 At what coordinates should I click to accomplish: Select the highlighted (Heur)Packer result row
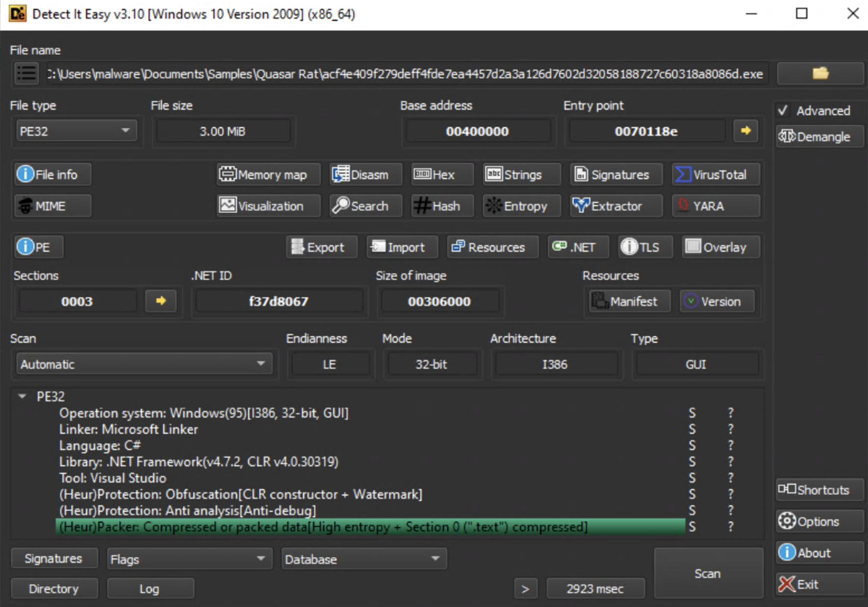(x=371, y=527)
